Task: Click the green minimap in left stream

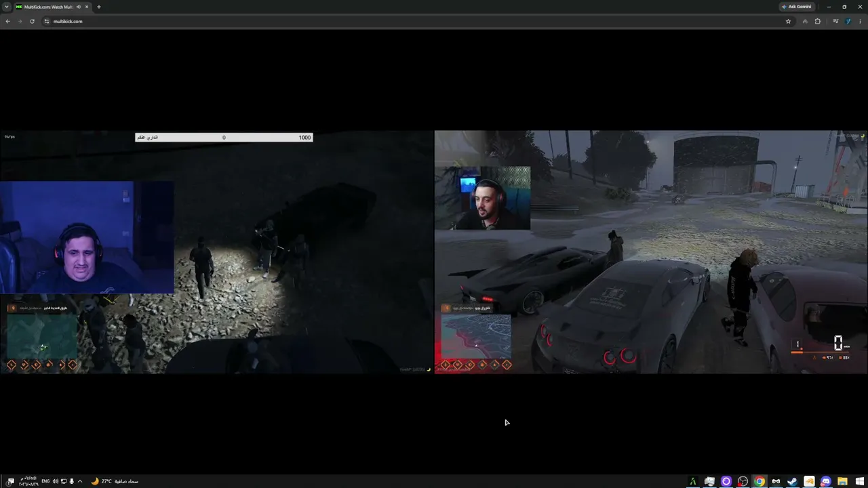Action: point(42,336)
